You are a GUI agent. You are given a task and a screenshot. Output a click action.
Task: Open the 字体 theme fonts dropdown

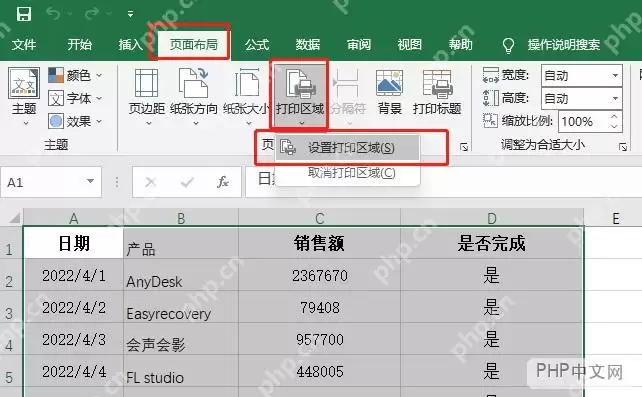coord(75,98)
